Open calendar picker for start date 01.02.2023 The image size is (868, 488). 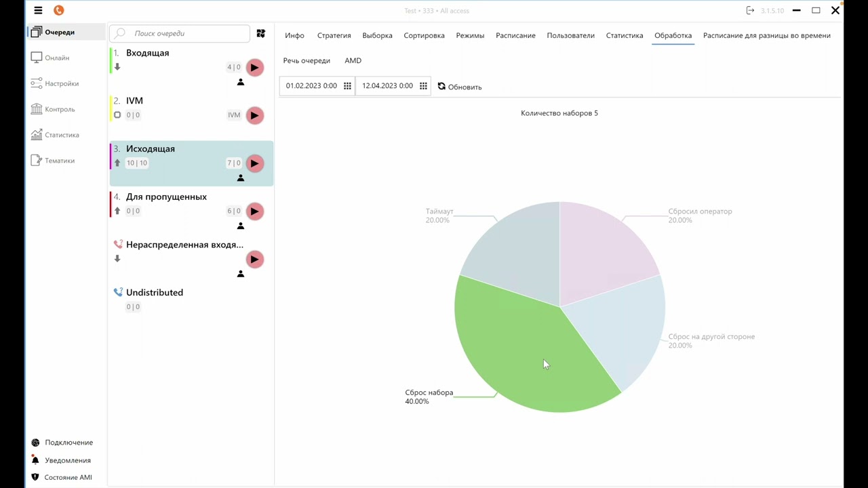[x=347, y=86]
